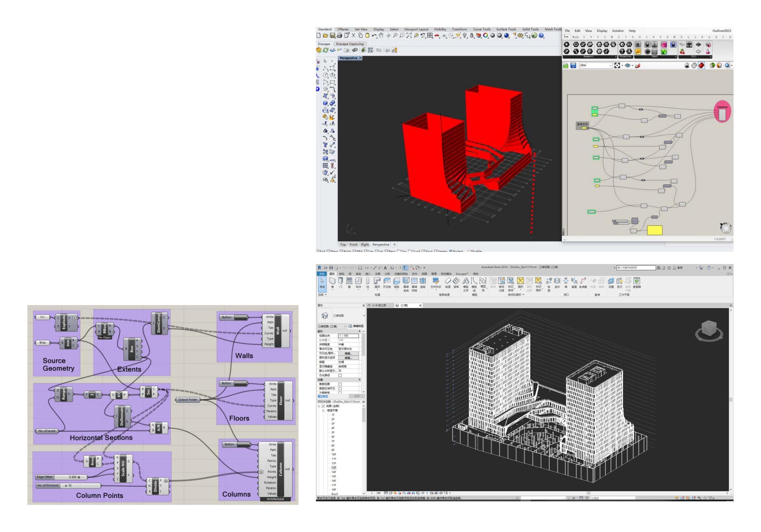761x532 pixels.
Task: Click Rhino Print icon in Standard toolbar
Action: (x=340, y=36)
